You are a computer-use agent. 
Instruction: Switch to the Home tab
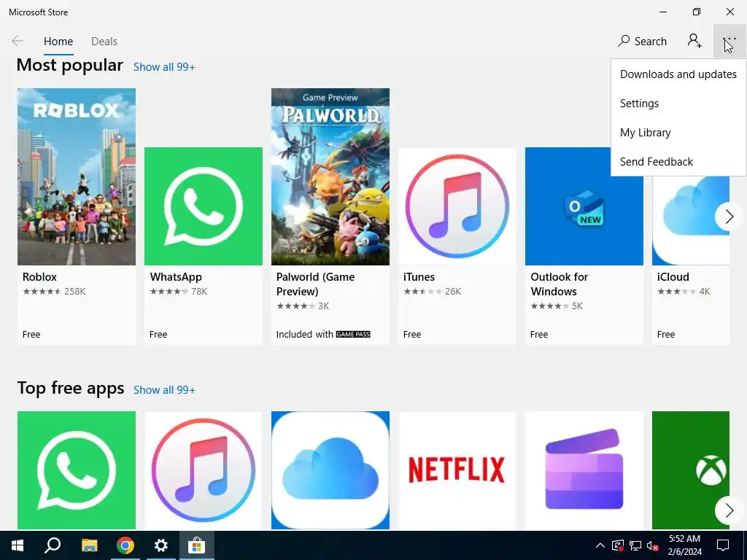[x=58, y=42]
